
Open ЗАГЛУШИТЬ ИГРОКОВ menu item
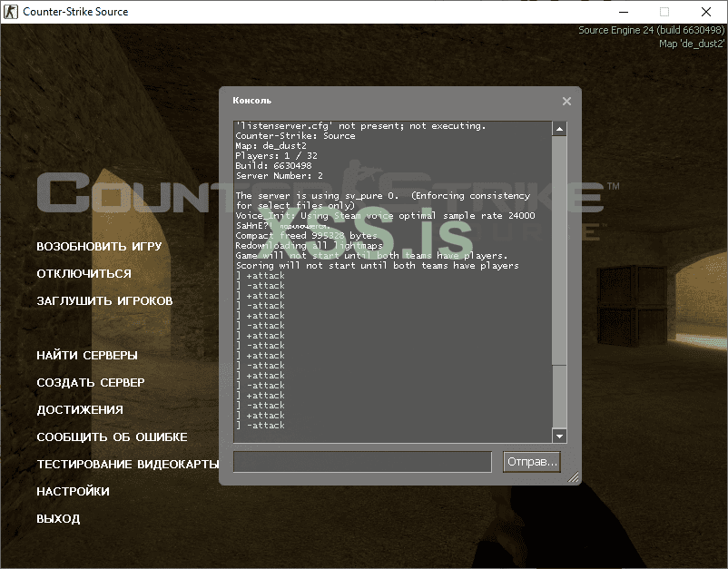pyautogui.click(x=105, y=301)
